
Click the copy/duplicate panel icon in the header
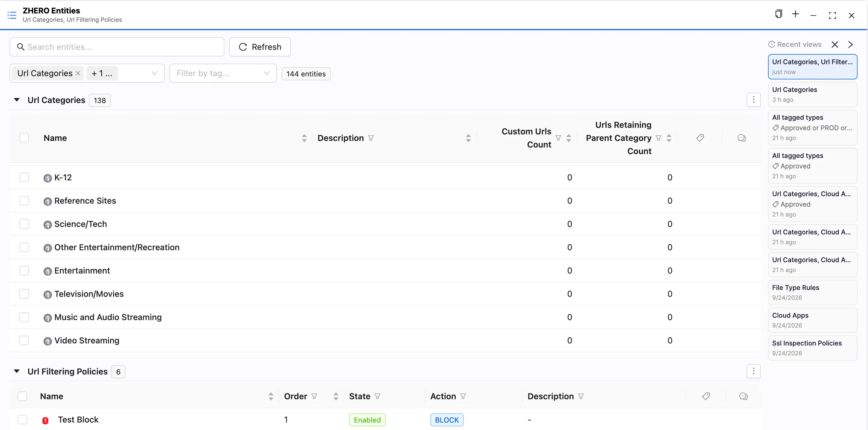778,14
